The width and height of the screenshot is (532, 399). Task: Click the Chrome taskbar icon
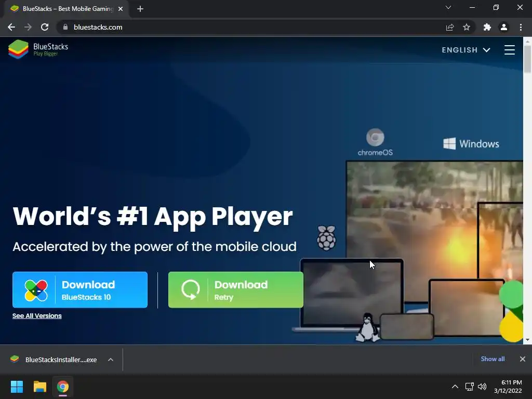click(x=63, y=387)
